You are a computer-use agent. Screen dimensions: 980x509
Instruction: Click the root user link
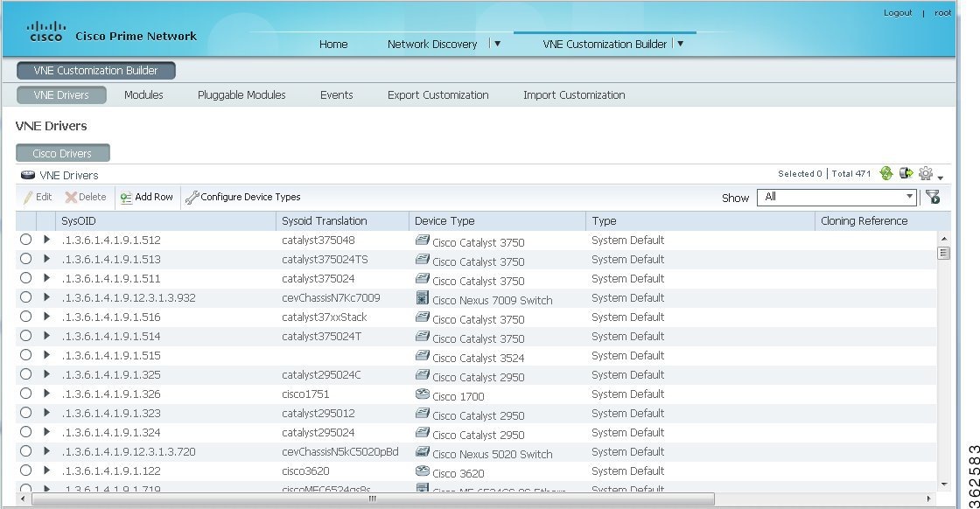tap(942, 12)
